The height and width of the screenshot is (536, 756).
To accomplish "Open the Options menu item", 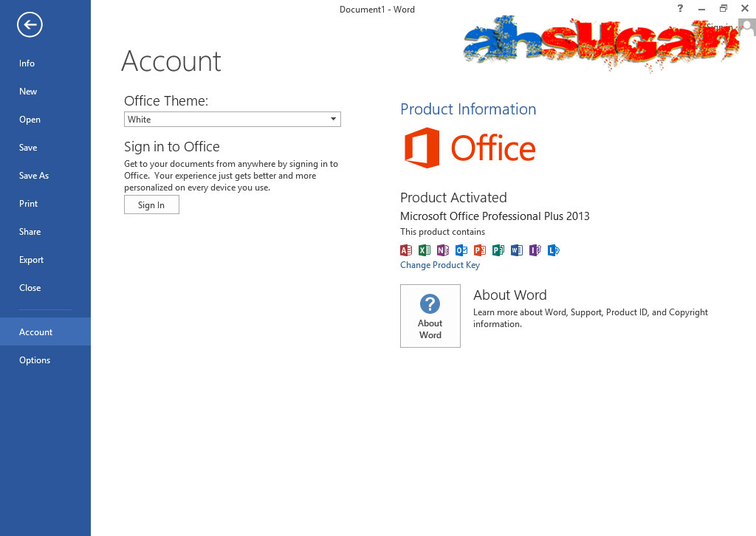I will (35, 360).
